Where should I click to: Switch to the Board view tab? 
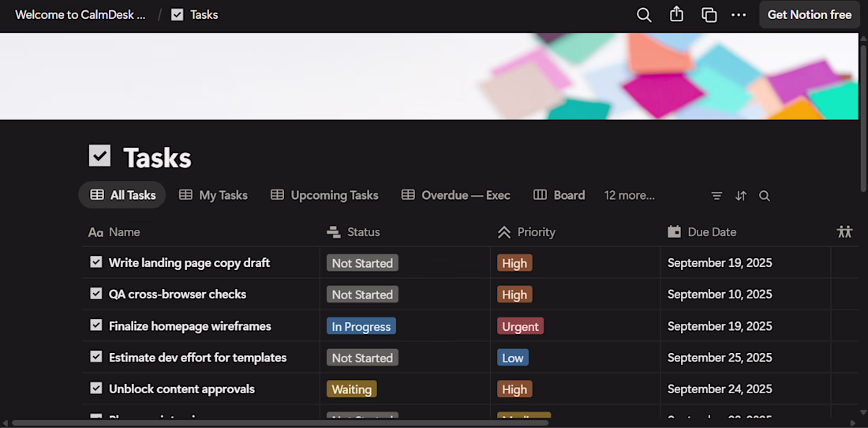(559, 195)
